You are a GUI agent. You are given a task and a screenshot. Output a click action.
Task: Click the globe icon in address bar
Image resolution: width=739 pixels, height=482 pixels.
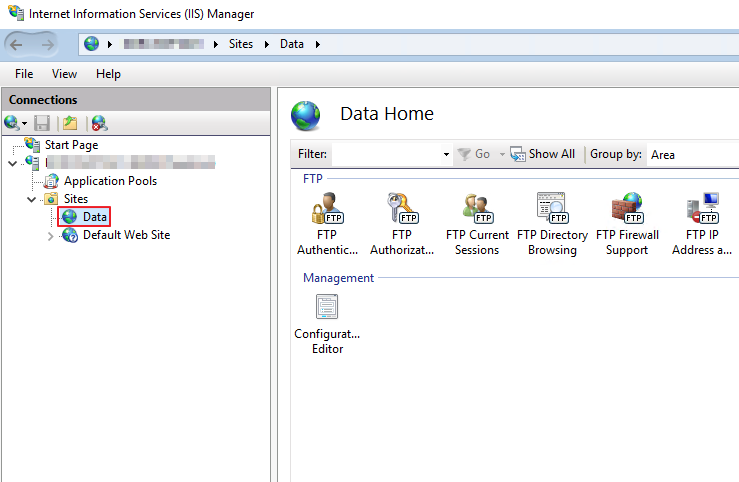point(91,44)
